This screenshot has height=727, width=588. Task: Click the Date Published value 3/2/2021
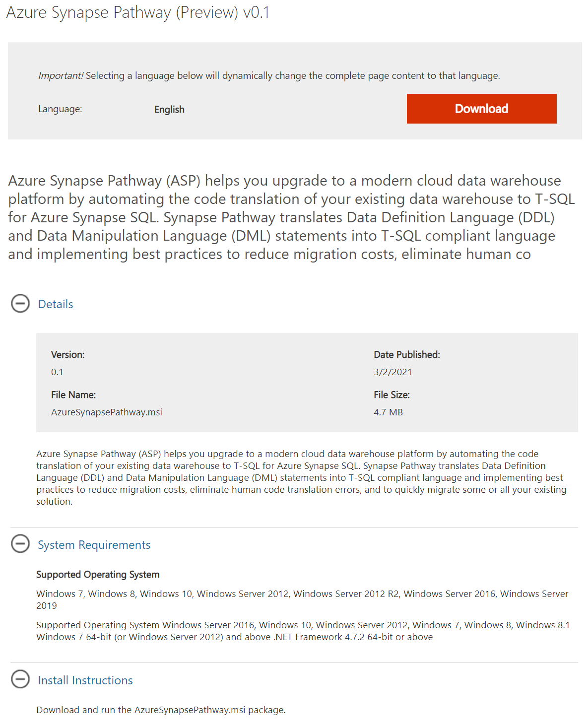(392, 372)
